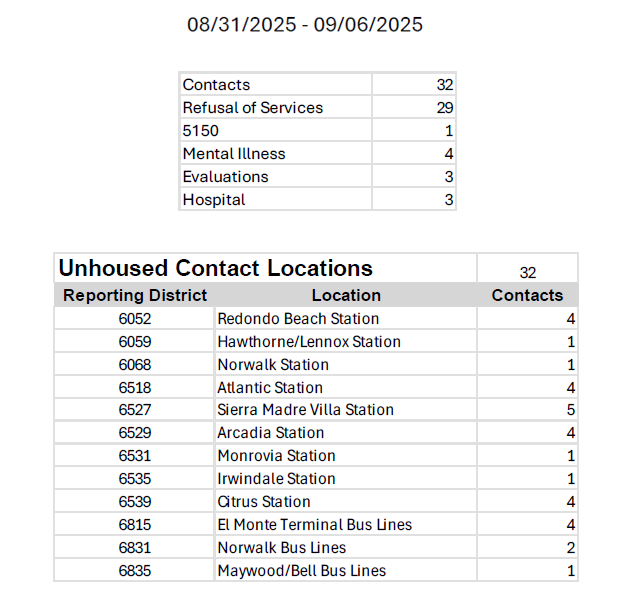Click reporting district 6068
This screenshot has width=634, height=600.
(135, 365)
